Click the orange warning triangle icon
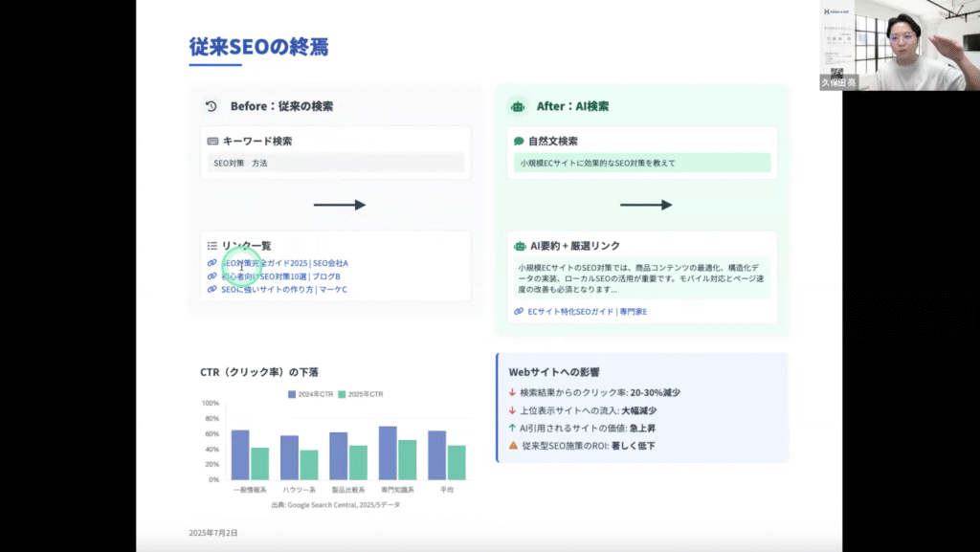This screenshot has width=980, height=552. coord(513,446)
